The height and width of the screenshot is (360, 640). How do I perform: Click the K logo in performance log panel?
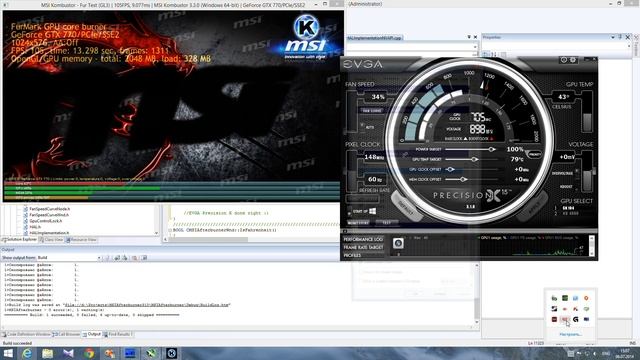(398, 243)
